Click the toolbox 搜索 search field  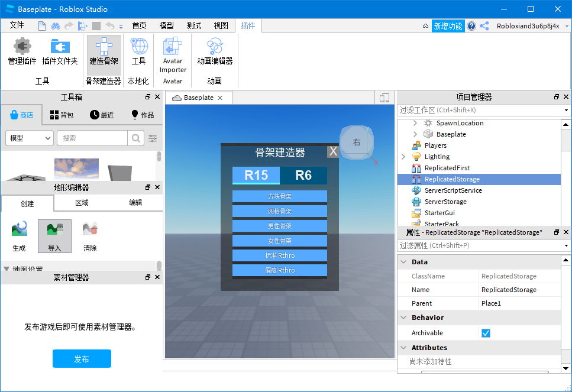click(x=92, y=138)
